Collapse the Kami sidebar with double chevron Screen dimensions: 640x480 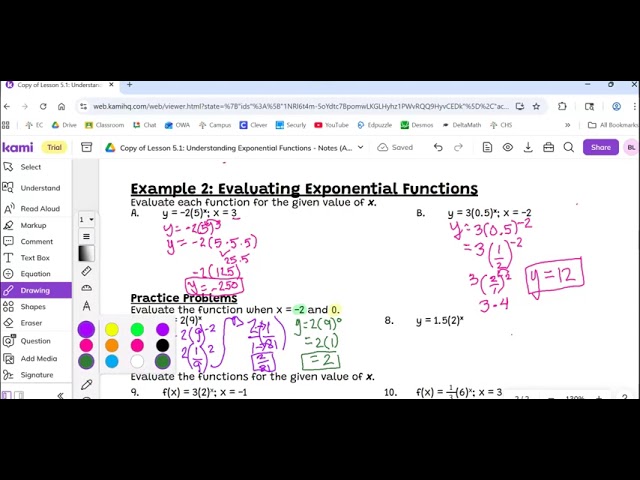(x=60, y=395)
